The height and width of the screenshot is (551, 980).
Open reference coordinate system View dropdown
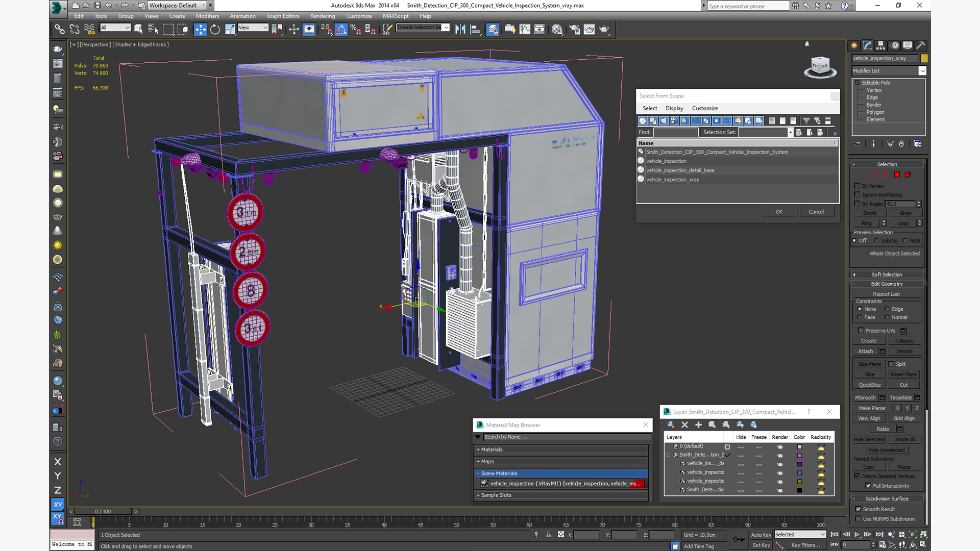pos(253,28)
